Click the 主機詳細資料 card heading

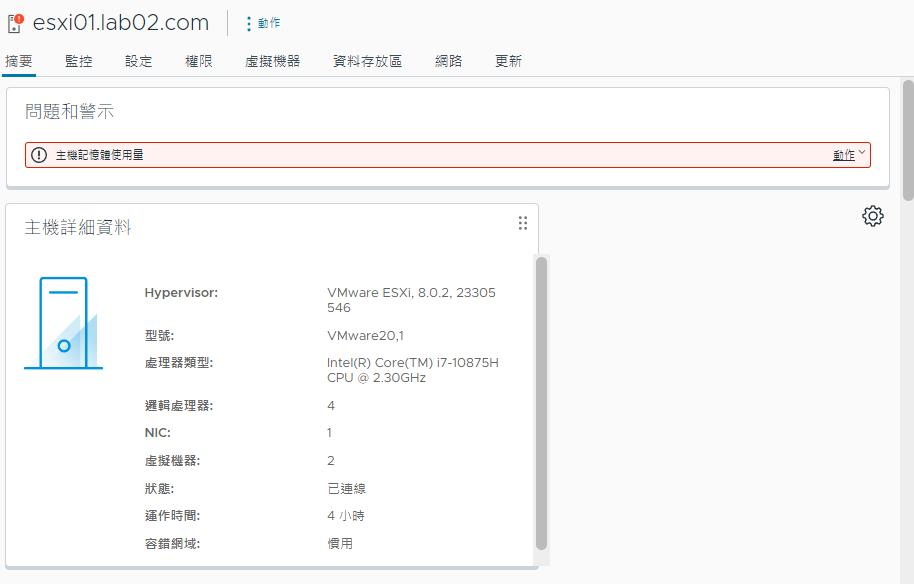point(78,228)
